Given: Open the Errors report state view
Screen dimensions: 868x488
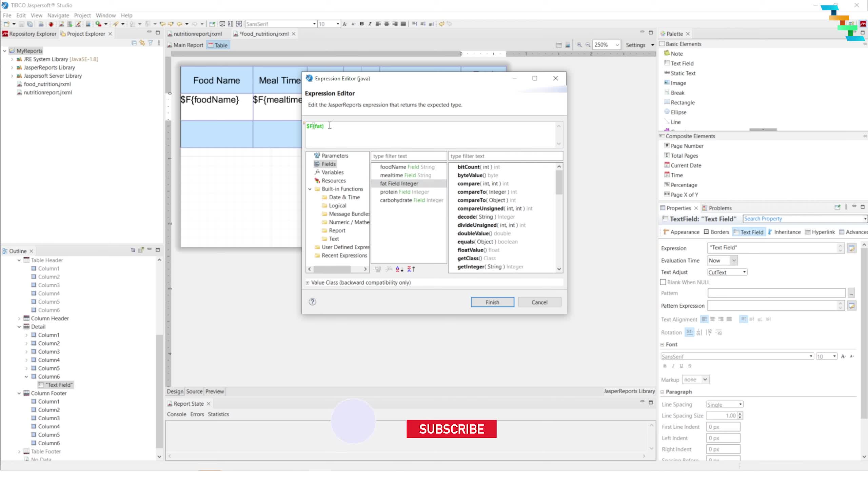Looking at the screenshot, I should pyautogui.click(x=197, y=414).
